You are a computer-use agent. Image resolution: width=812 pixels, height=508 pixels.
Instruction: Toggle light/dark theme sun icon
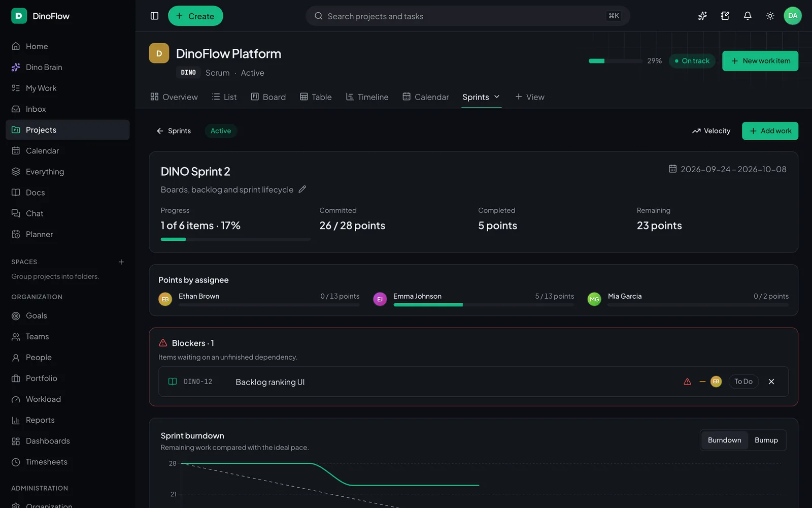(x=770, y=16)
